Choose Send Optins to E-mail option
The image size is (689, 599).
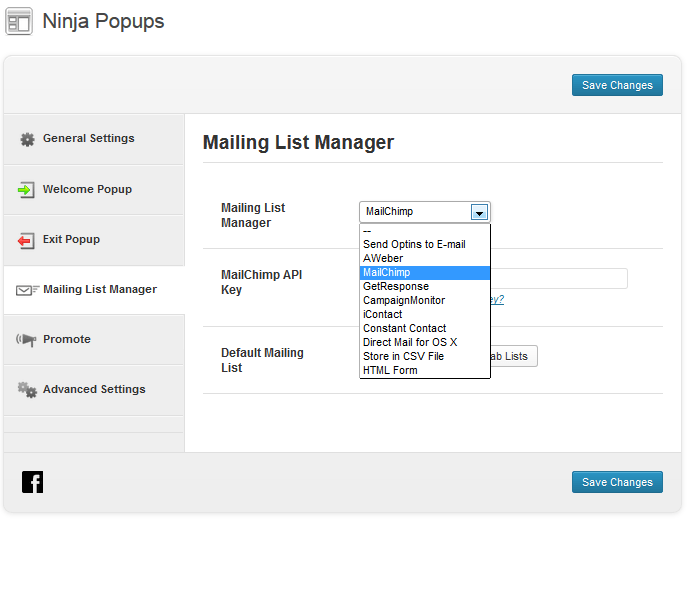pos(424,244)
